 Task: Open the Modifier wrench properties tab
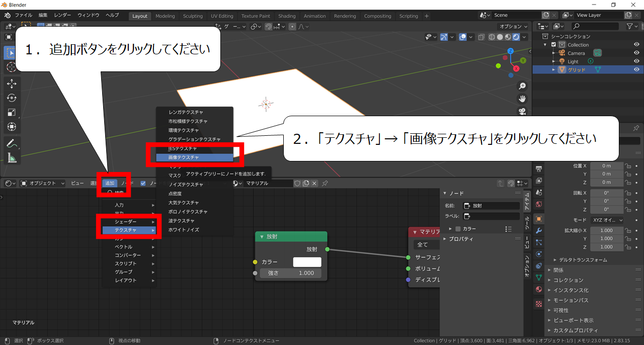tap(539, 231)
